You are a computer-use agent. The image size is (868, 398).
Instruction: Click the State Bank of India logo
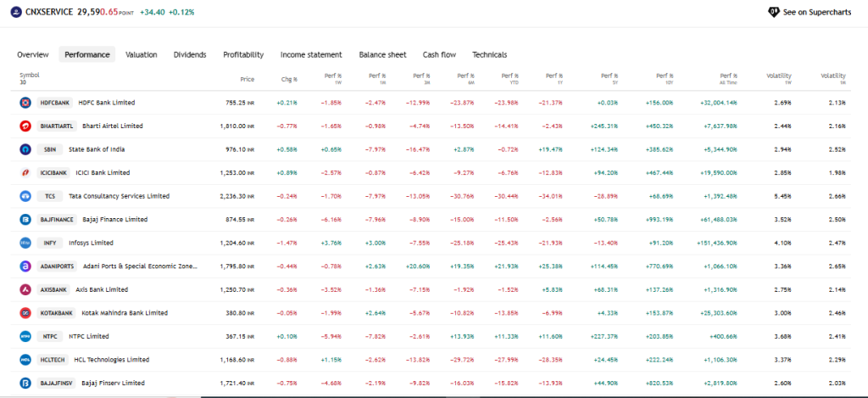(25, 149)
